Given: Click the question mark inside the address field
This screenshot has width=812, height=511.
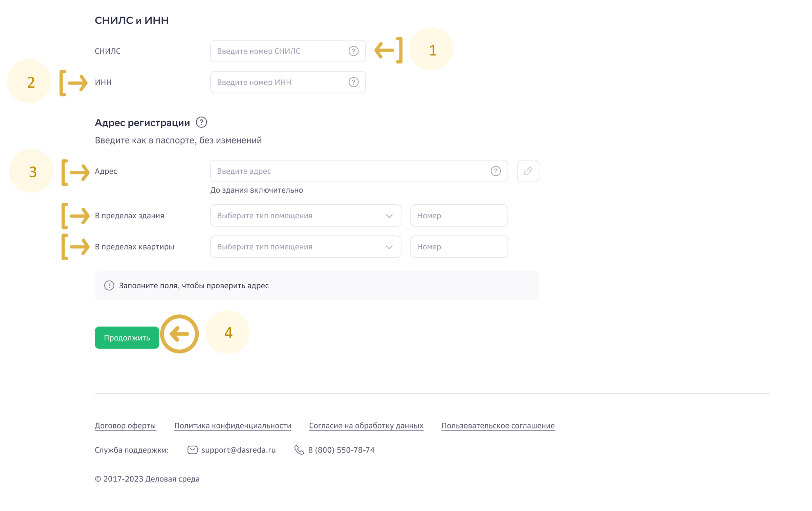Looking at the screenshot, I should (x=496, y=171).
